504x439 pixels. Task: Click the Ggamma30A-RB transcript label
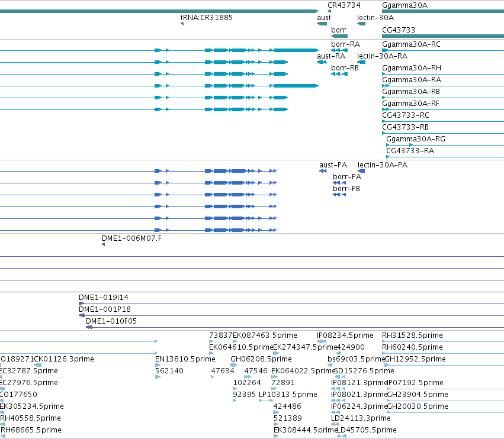pyautogui.click(x=411, y=92)
